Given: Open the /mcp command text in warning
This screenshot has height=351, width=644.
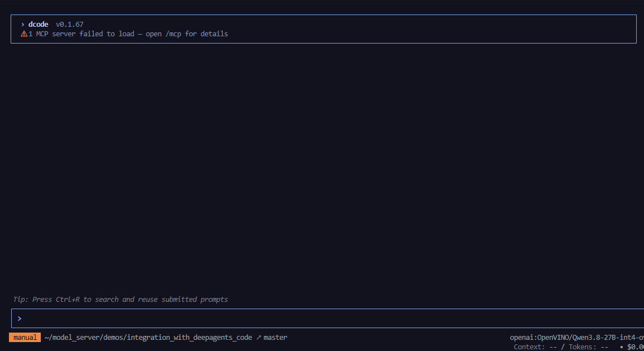Looking at the screenshot, I should [x=173, y=34].
